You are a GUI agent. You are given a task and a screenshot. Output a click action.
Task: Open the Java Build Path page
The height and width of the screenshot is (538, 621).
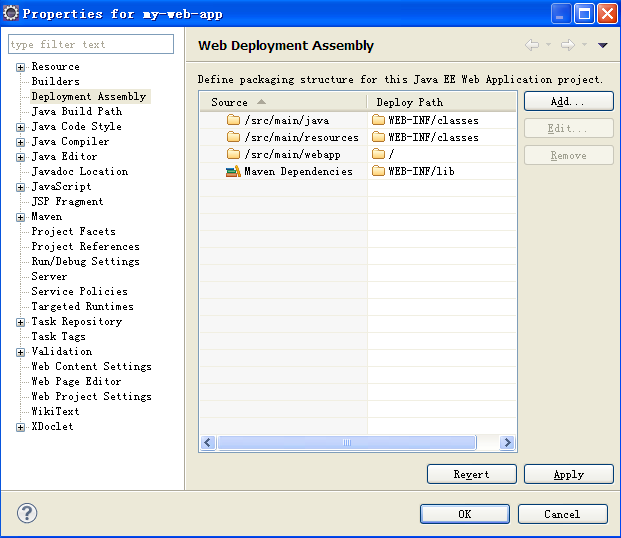[77, 111]
